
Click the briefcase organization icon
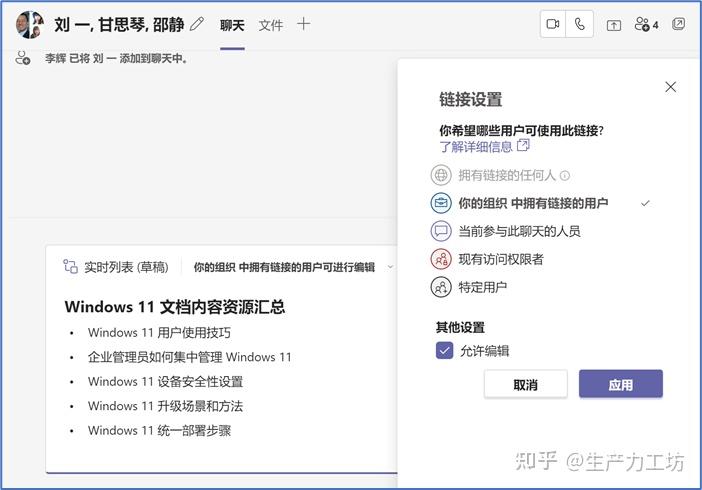(441, 203)
